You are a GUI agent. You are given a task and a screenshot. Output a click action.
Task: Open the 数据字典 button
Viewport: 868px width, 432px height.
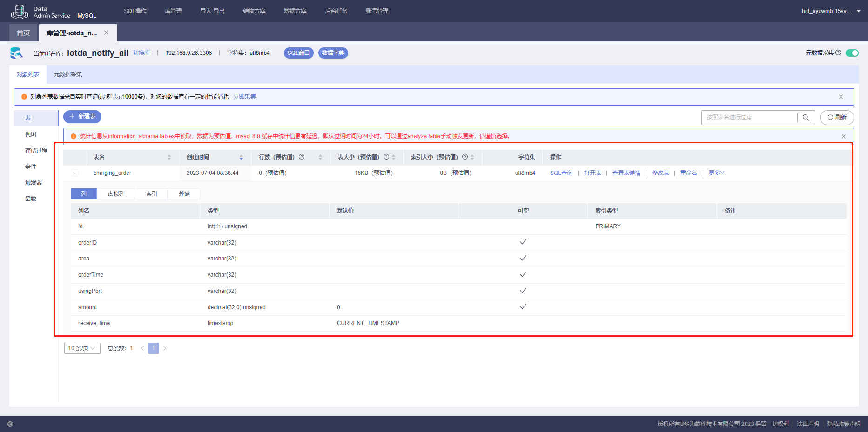333,53
